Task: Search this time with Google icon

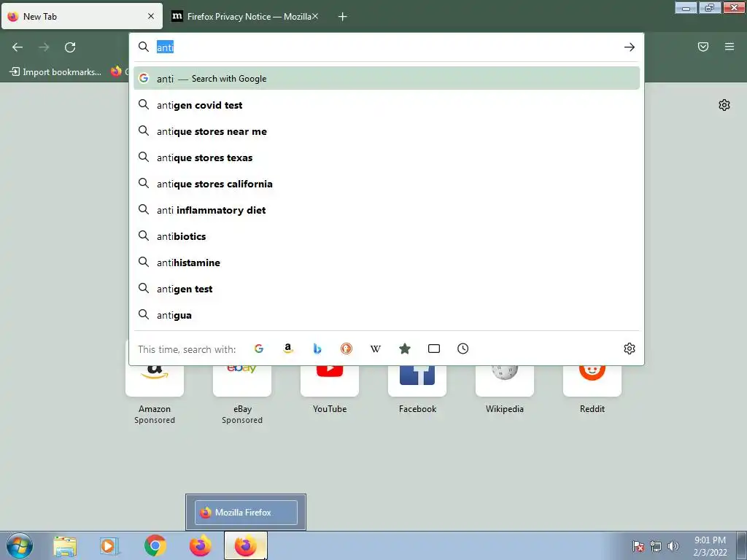Action: [x=259, y=349]
